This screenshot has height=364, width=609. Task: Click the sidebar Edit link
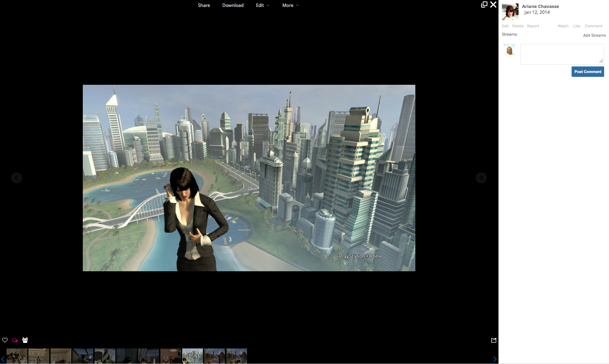pyautogui.click(x=505, y=26)
